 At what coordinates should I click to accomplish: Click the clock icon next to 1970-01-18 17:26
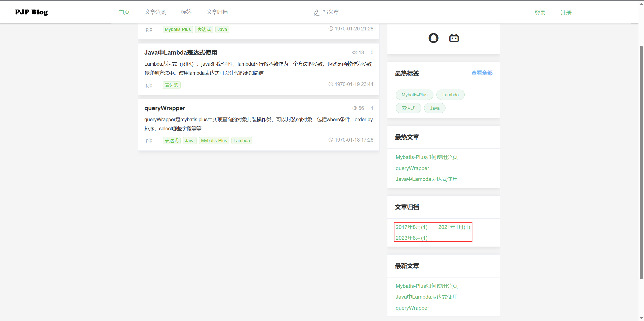(x=331, y=140)
